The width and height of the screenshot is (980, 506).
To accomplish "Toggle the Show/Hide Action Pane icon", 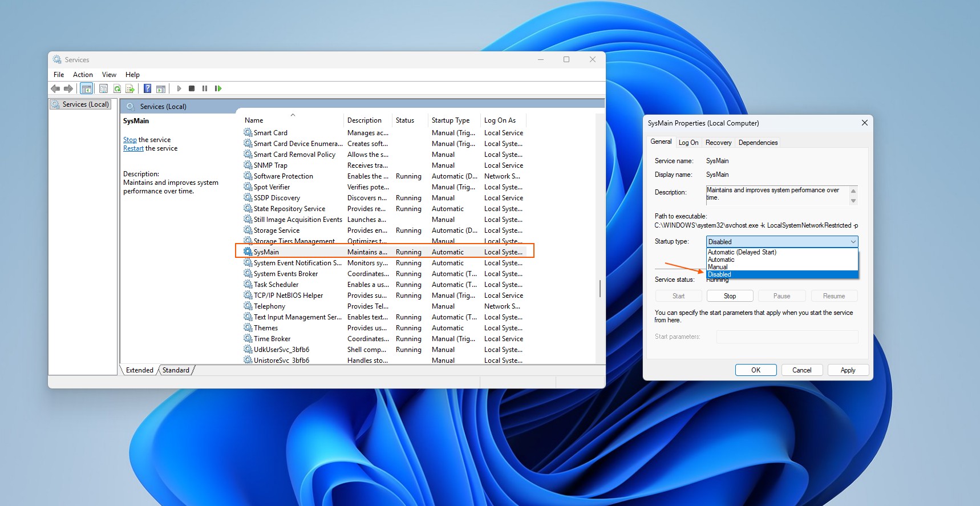I will (x=161, y=88).
